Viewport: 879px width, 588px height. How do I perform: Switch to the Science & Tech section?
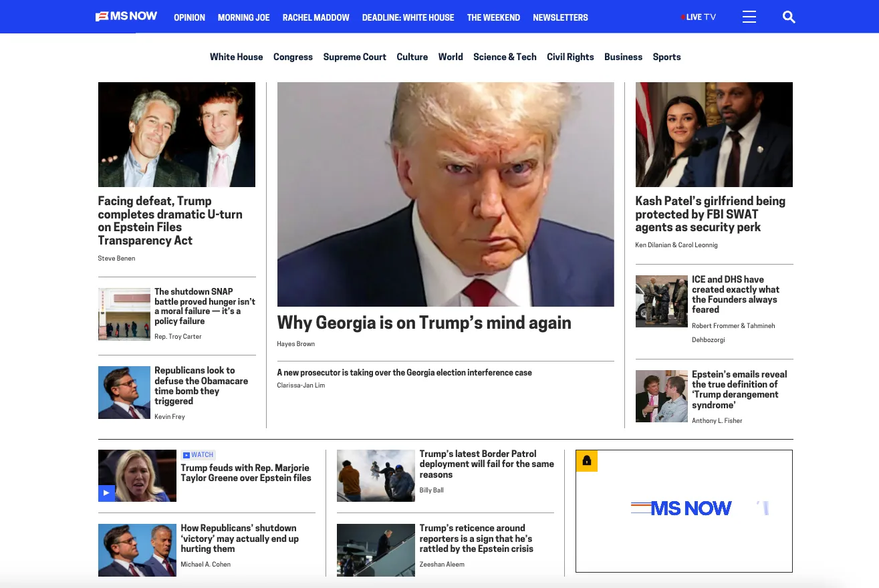coord(505,57)
